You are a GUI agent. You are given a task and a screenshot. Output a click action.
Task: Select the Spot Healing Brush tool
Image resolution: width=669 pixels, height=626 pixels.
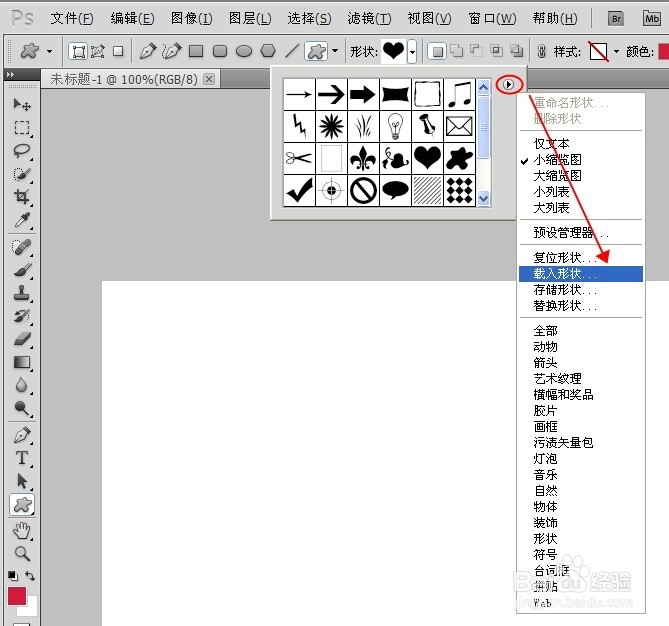click(x=21, y=247)
